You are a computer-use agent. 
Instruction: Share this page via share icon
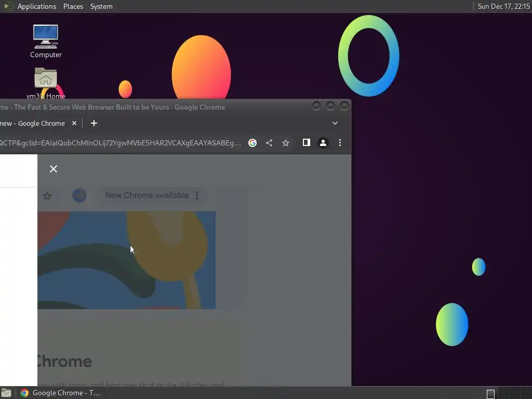coord(269,143)
